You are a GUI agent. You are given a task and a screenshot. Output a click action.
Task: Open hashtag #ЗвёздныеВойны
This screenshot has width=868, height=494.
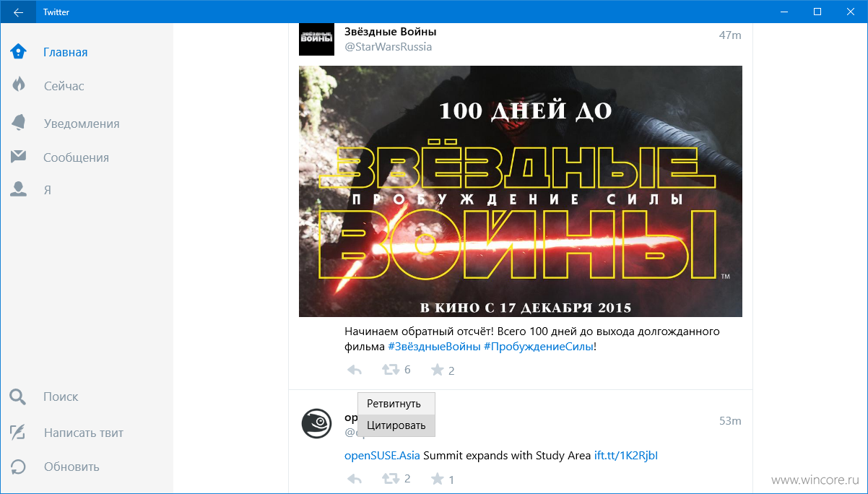[434, 347]
